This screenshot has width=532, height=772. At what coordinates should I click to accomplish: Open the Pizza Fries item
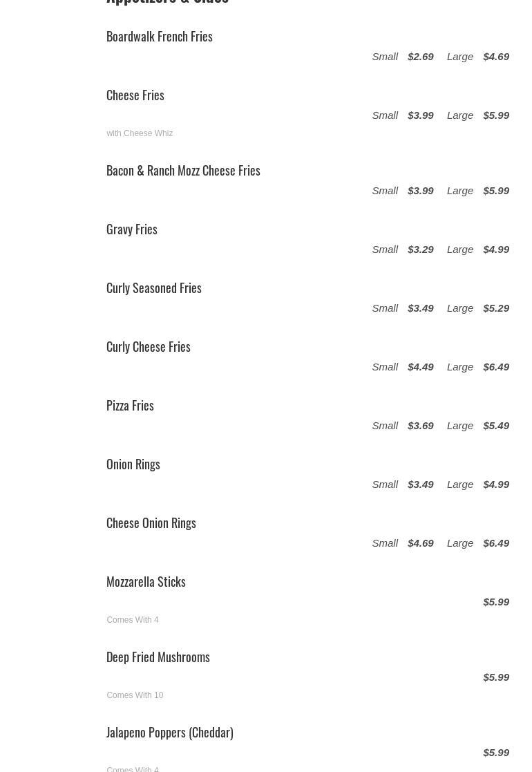[130, 405]
